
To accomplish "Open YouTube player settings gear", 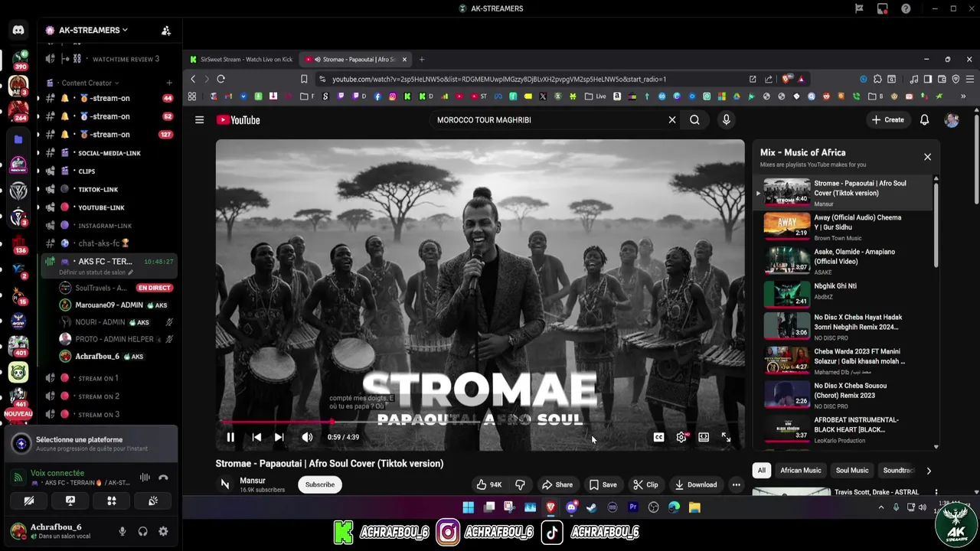I will [x=681, y=437].
